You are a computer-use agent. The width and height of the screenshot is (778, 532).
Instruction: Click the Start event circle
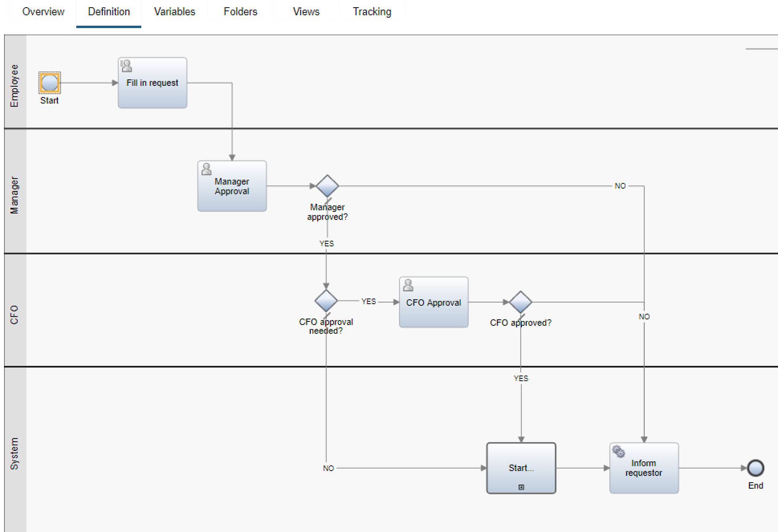(x=50, y=83)
